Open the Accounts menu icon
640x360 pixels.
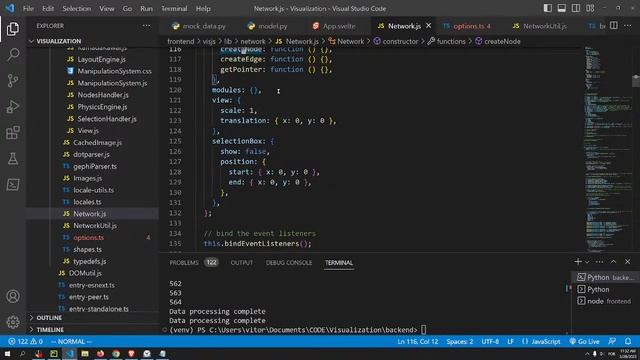pos(13,296)
